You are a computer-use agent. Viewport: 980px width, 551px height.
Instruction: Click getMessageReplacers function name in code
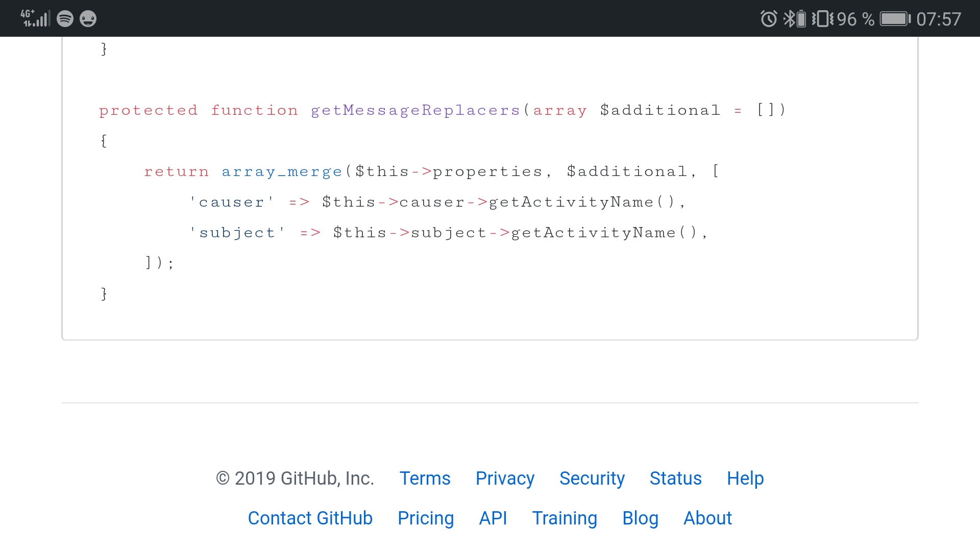415,110
